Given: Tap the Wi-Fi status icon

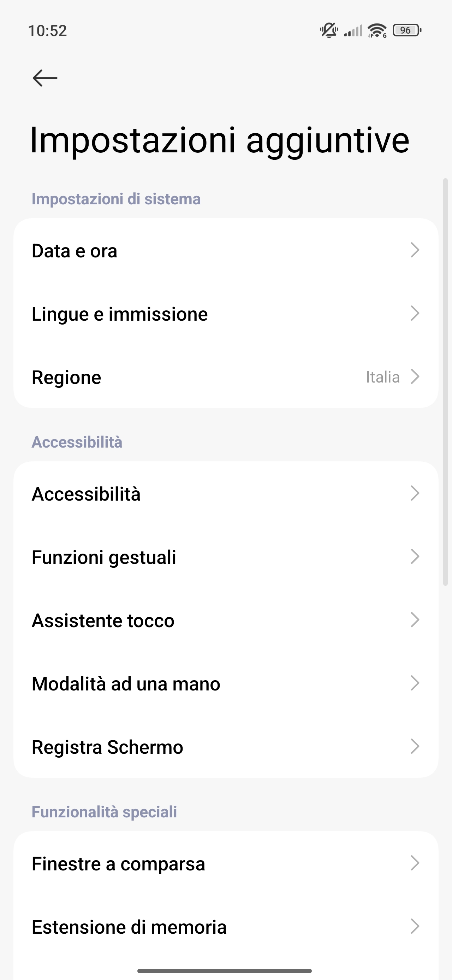Looking at the screenshot, I should pos(377,30).
